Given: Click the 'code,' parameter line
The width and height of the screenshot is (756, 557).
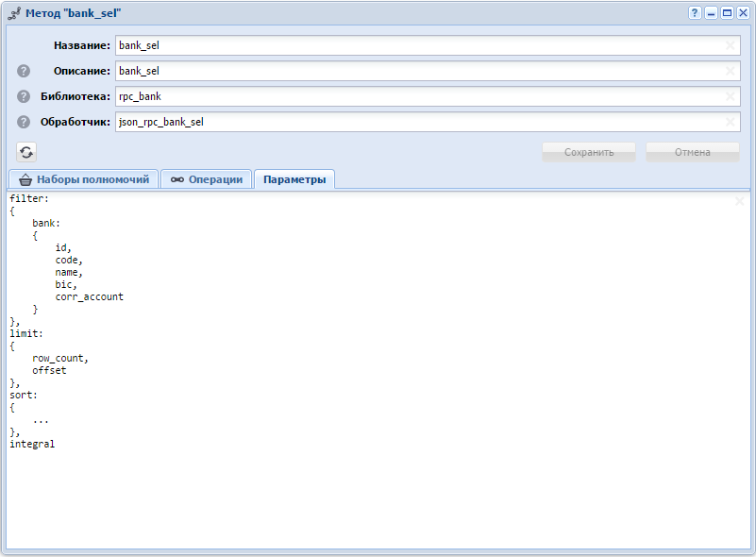Looking at the screenshot, I should pyautogui.click(x=69, y=260).
